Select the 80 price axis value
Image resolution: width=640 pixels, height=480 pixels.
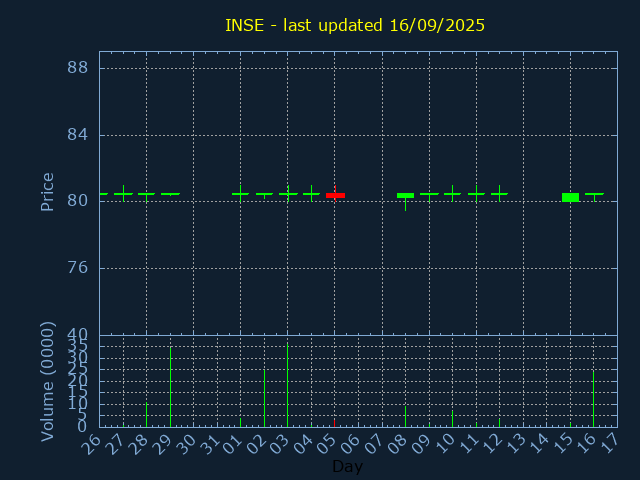(x=78, y=201)
